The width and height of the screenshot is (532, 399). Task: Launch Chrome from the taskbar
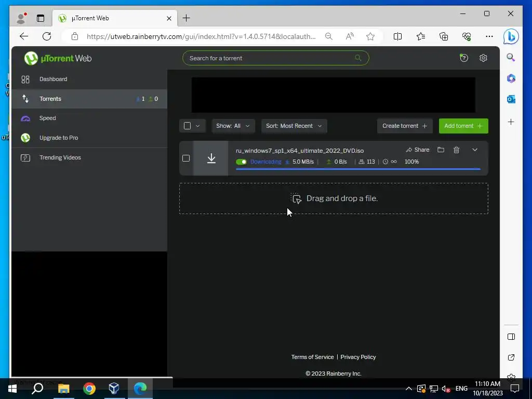(89, 389)
